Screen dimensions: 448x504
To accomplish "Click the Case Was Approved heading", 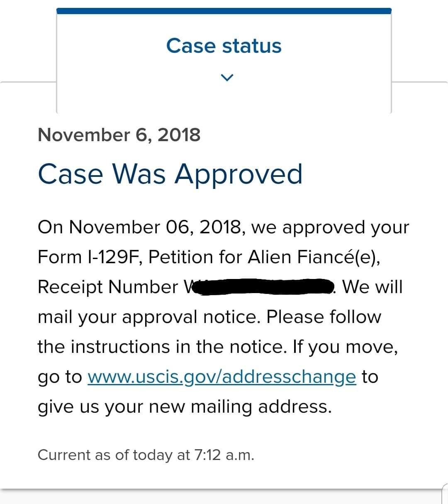I will [170, 174].
